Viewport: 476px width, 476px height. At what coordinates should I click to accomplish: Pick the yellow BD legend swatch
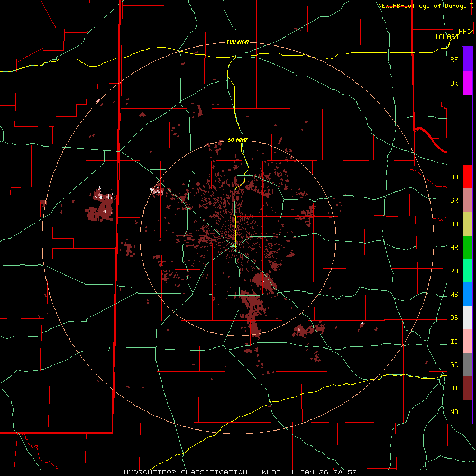[x=467, y=224]
